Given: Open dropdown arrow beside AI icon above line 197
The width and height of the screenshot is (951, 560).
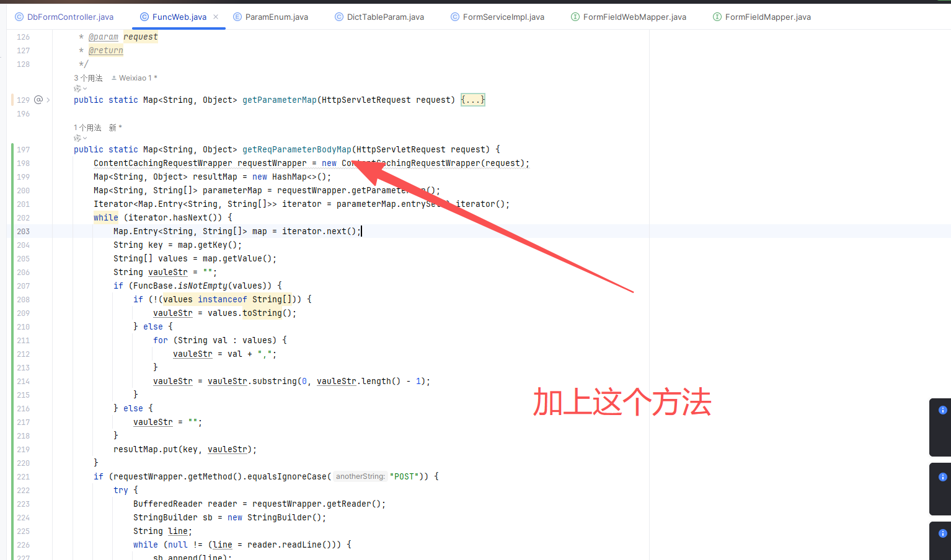Looking at the screenshot, I should pos(85,139).
